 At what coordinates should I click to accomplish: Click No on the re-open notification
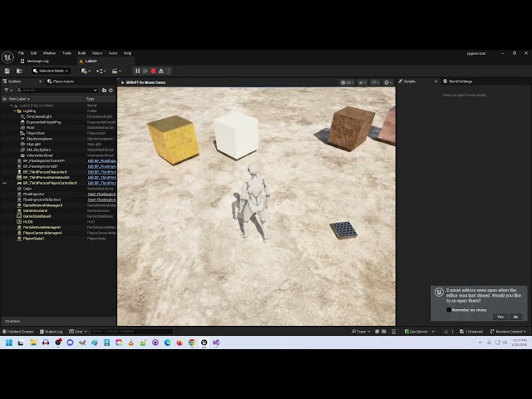tap(515, 317)
